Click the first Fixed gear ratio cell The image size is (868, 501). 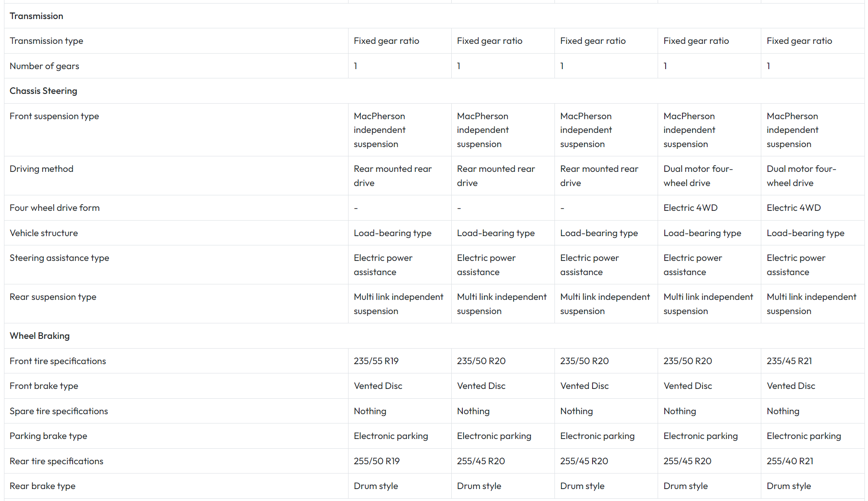coord(386,41)
